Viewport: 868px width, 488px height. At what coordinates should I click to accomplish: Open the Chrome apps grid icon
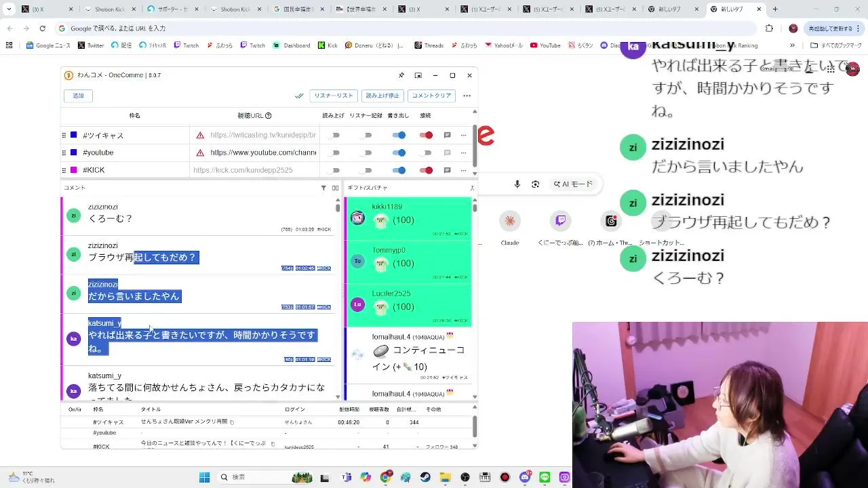point(9,45)
